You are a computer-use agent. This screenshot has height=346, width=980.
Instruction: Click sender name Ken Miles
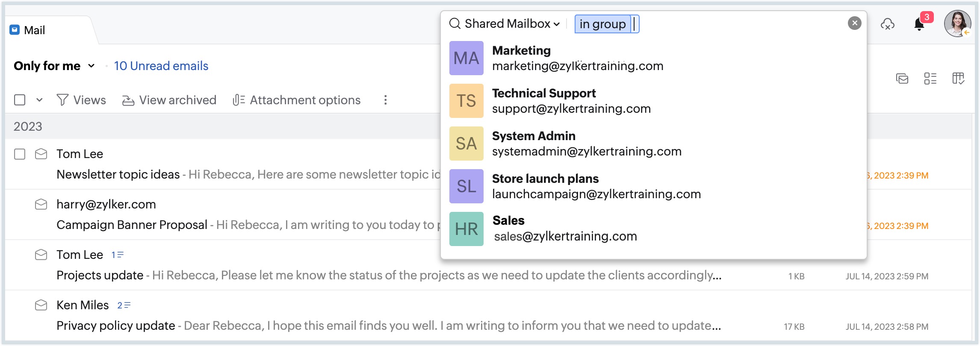[x=83, y=305]
